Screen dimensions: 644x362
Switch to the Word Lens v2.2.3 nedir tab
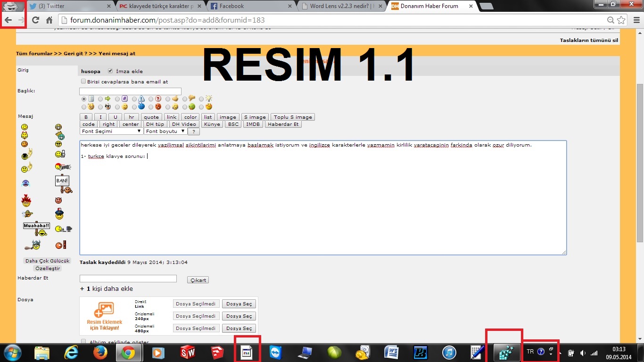343,6
